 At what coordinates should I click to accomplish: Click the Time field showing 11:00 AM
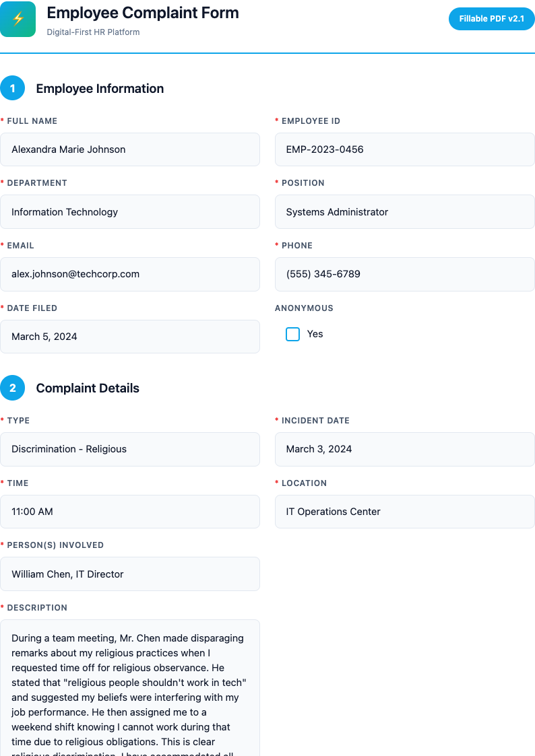(x=130, y=512)
